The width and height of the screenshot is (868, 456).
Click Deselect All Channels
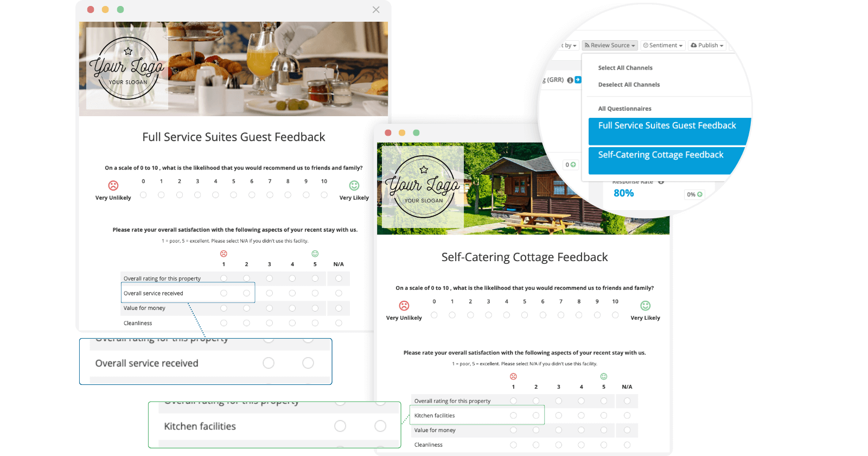tap(629, 85)
